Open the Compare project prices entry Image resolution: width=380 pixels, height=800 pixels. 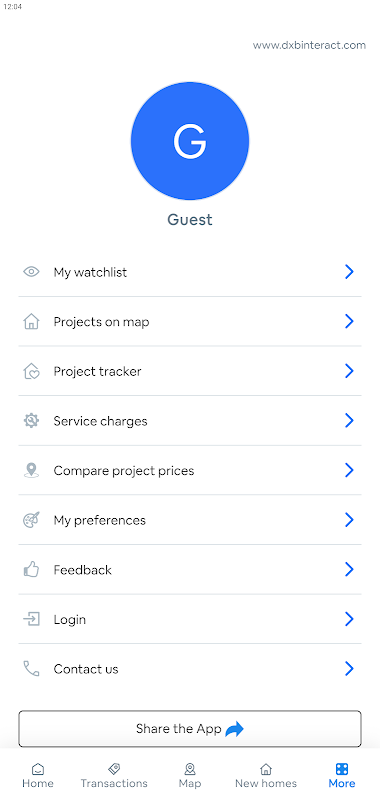(190, 470)
